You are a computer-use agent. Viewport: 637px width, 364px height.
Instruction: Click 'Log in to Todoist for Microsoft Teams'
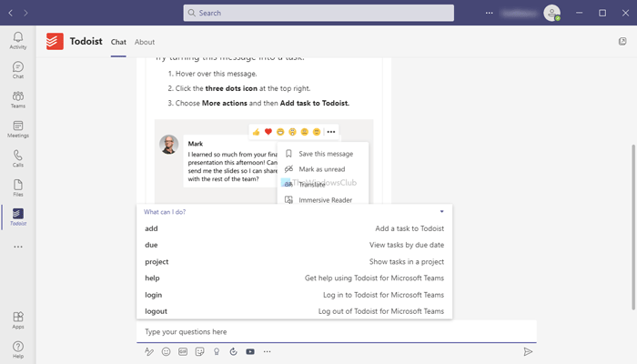383,295
